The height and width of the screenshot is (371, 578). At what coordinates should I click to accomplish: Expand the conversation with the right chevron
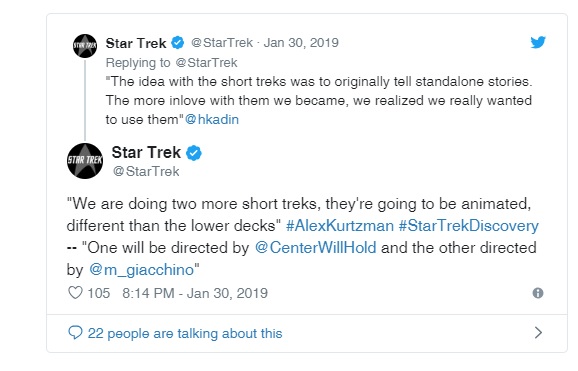pos(538,333)
